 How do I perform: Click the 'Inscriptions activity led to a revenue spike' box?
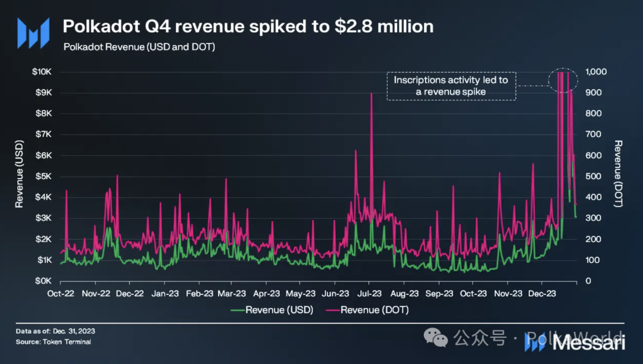[451, 86]
